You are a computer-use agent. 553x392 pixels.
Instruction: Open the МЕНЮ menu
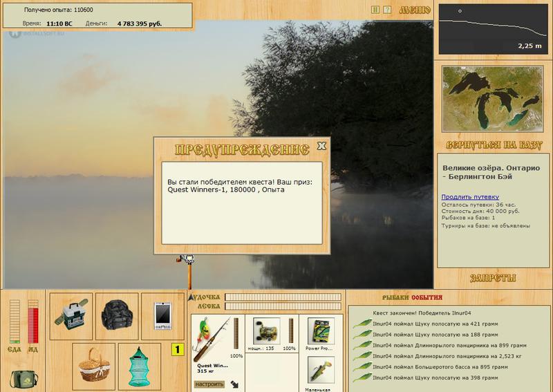pyautogui.click(x=415, y=10)
